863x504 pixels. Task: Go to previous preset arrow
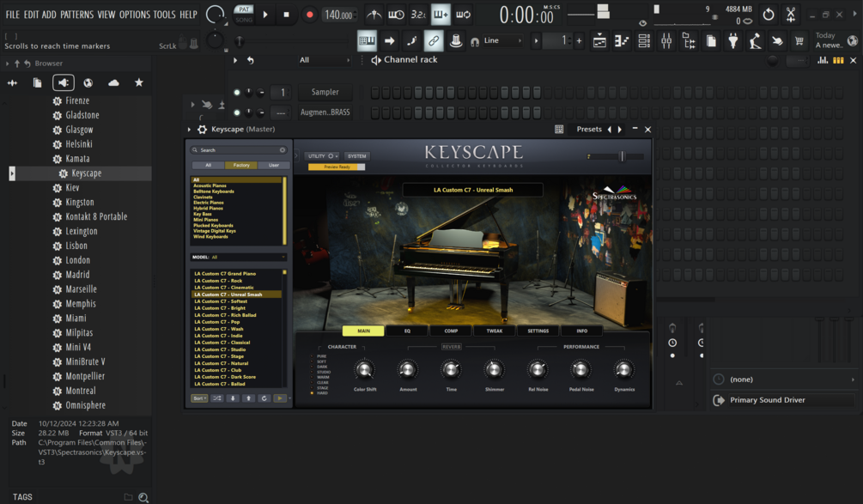[x=610, y=130]
